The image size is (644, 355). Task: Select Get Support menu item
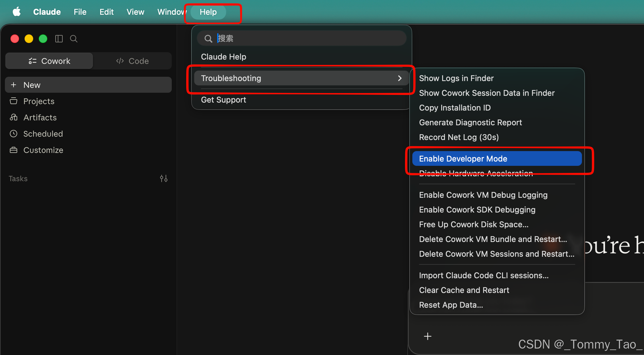coord(301,100)
